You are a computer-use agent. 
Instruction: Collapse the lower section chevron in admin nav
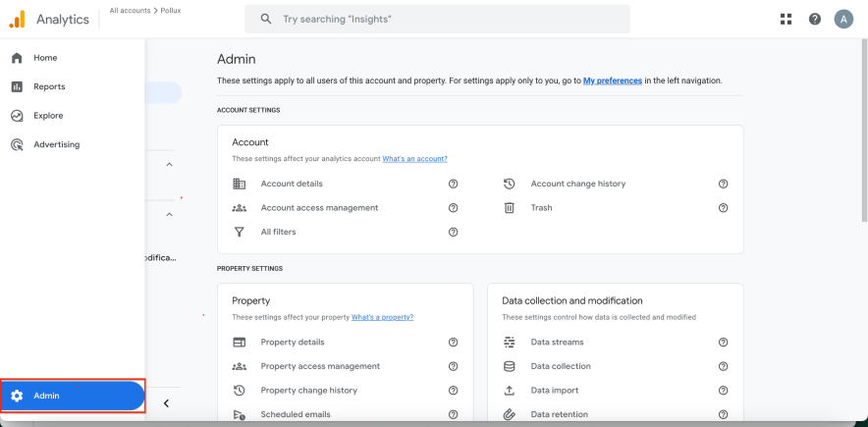click(x=170, y=215)
